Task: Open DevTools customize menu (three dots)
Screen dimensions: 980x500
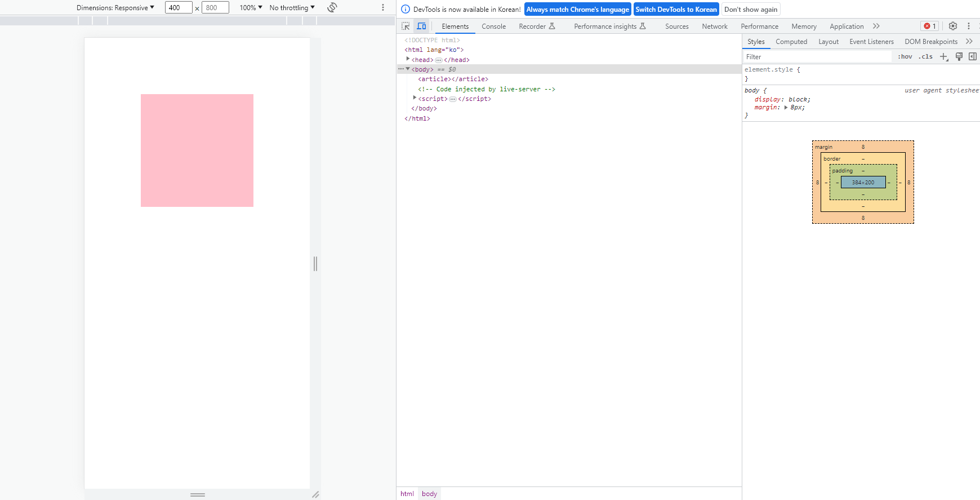Action: [969, 26]
